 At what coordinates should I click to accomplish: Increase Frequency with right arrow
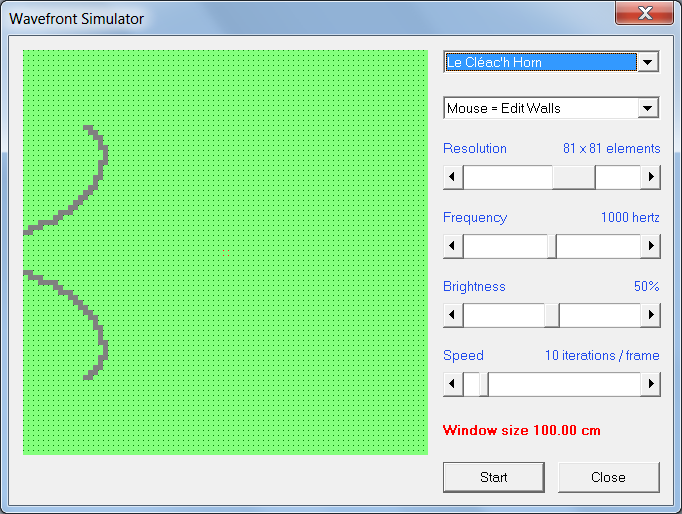(651, 246)
